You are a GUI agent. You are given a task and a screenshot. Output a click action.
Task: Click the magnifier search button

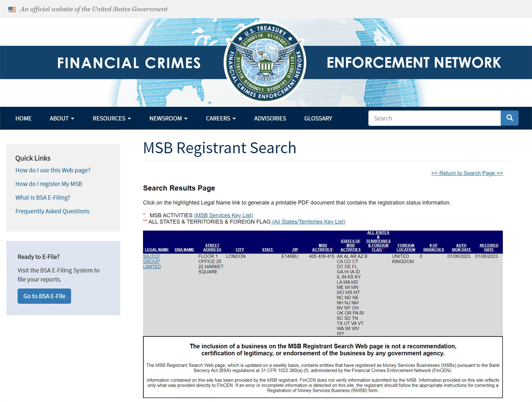510,118
